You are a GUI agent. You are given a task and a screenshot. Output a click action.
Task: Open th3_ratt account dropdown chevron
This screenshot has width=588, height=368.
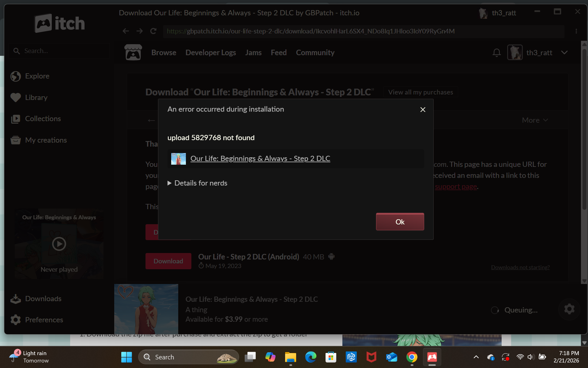click(564, 53)
